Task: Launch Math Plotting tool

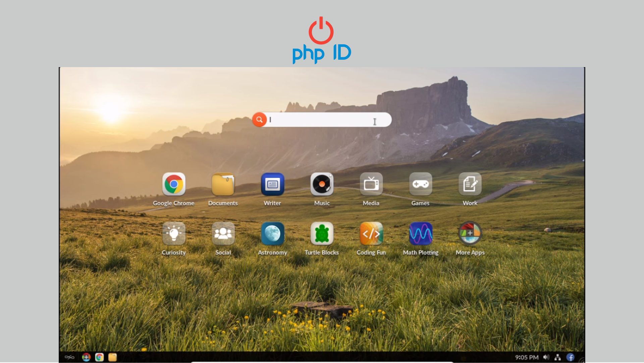Action: [421, 234]
